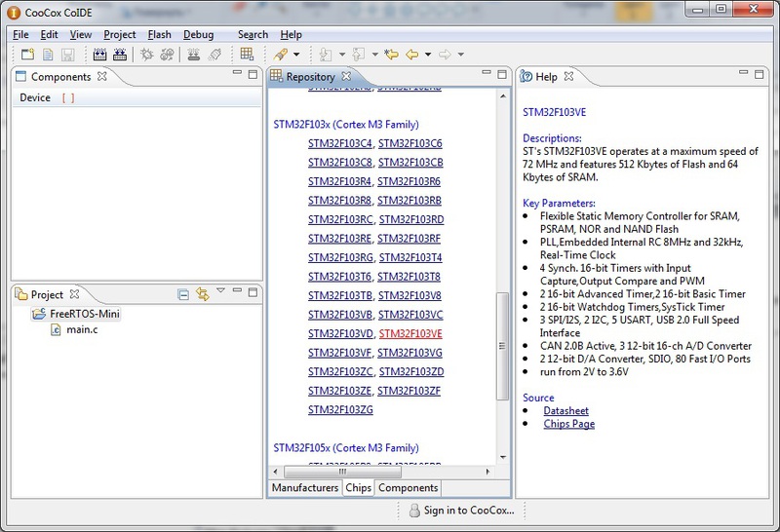This screenshot has height=532, width=780.
Task: Open dropdown next to Next Annotation icon
Action: click(342, 55)
